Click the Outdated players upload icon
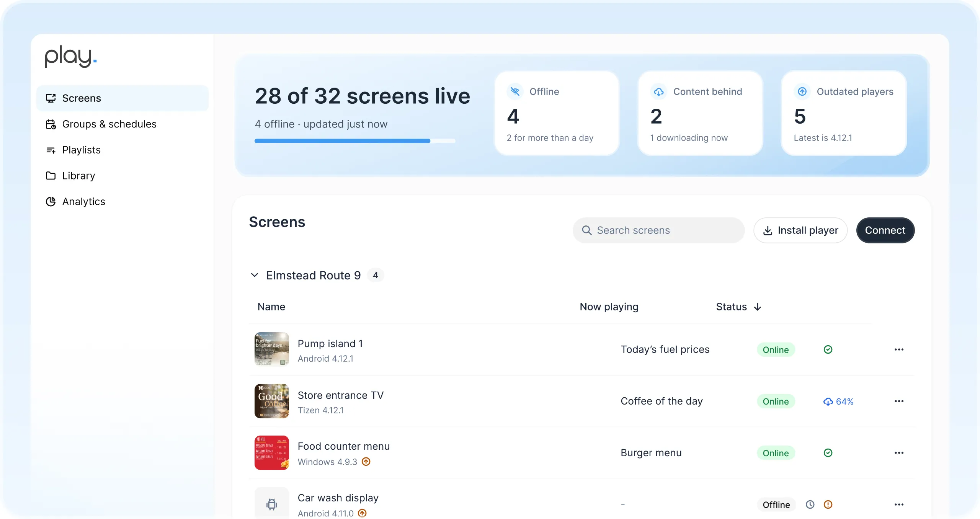980x519 pixels. (x=802, y=91)
